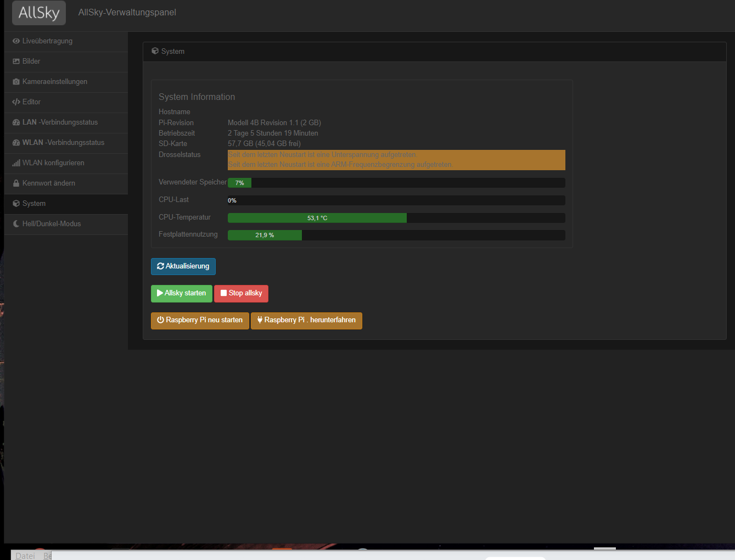Click the blue Aktualisierung button
This screenshot has width=735, height=560.
(183, 266)
